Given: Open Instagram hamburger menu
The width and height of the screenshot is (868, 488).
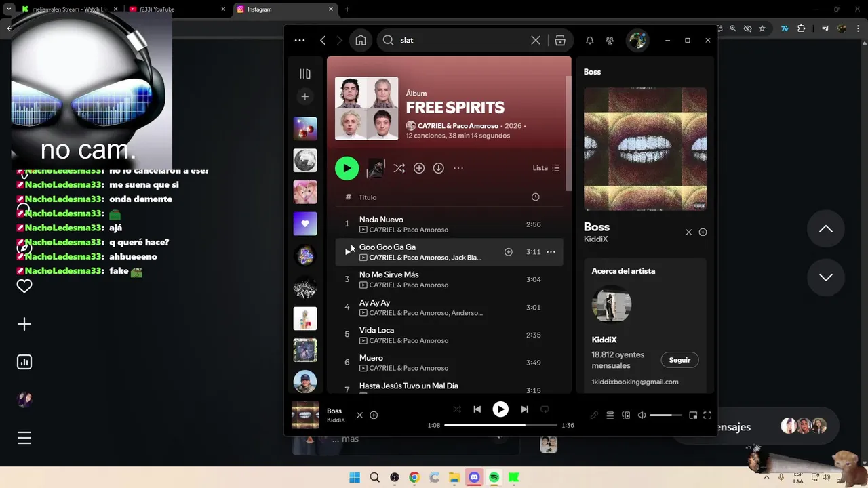Looking at the screenshot, I should click(24, 438).
